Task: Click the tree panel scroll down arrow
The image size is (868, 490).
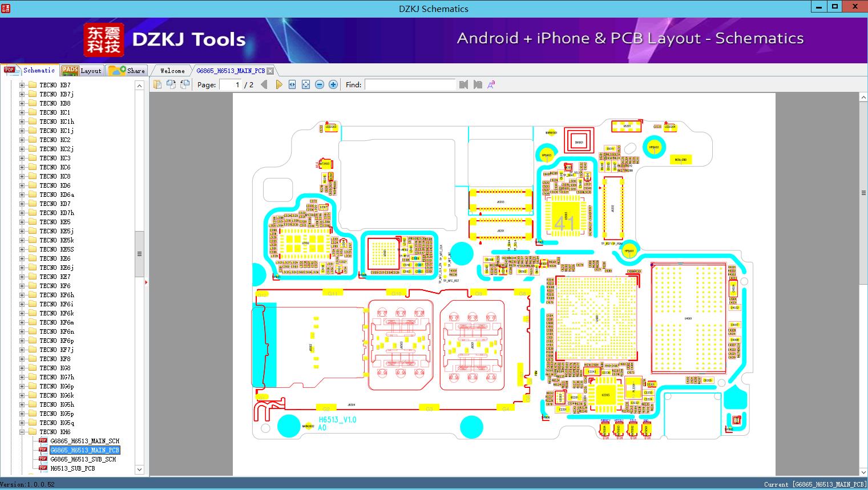Action: pyautogui.click(x=139, y=469)
